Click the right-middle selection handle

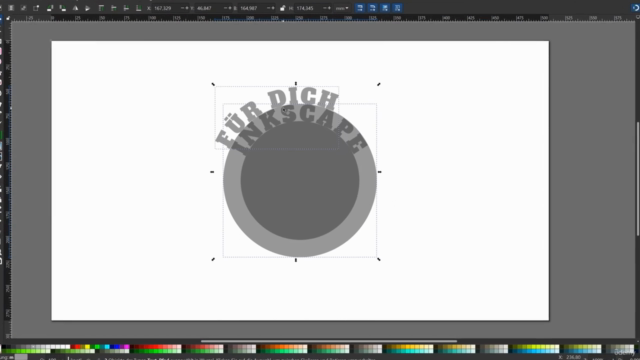click(380, 172)
